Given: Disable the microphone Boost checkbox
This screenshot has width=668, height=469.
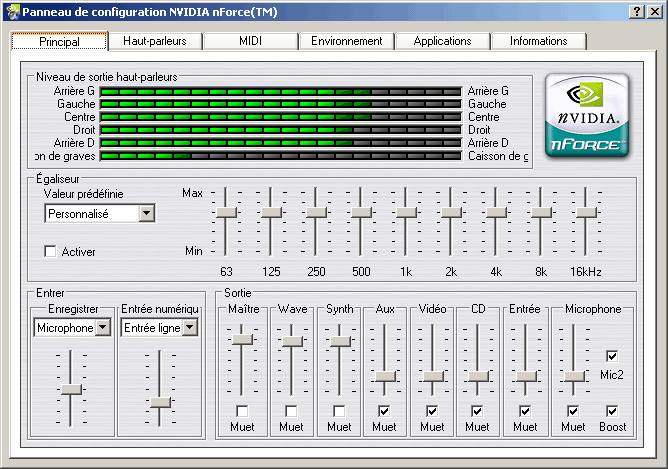Looking at the screenshot, I should (x=612, y=411).
